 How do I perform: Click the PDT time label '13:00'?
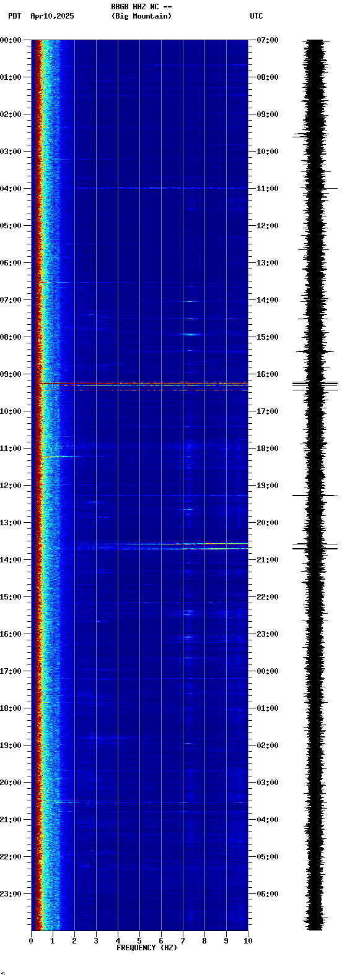[11, 523]
